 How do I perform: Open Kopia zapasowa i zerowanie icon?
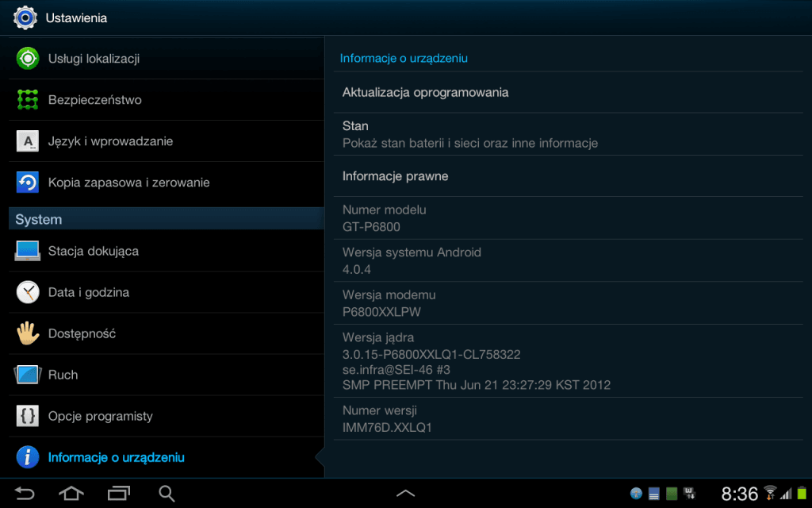click(x=28, y=183)
